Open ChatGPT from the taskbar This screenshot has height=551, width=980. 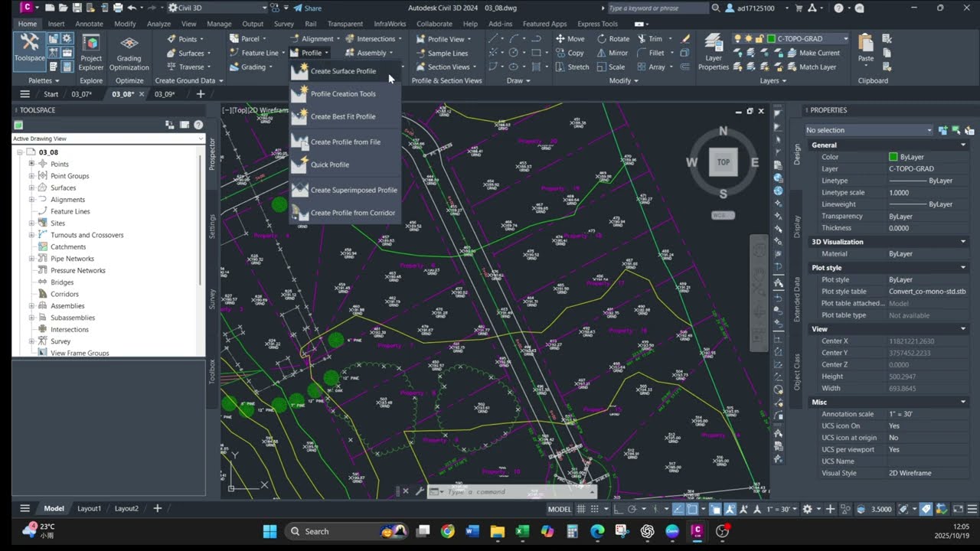point(647,531)
